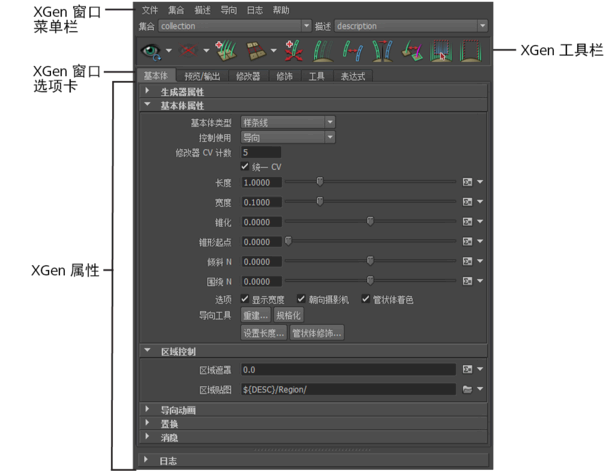Open the 导向 menu
Viewport: 606px width, 471px height.
click(228, 10)
